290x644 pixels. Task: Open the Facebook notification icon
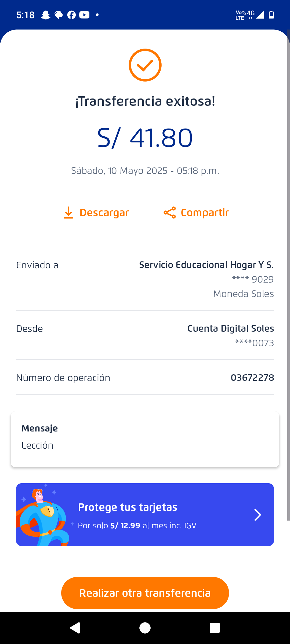[x=71, y=15]
